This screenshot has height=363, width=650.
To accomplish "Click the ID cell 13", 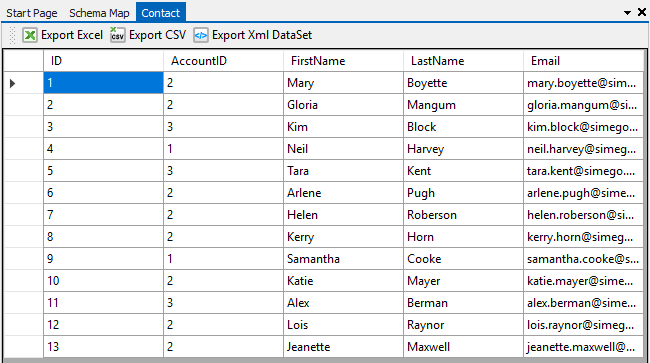I will (103, 346).
